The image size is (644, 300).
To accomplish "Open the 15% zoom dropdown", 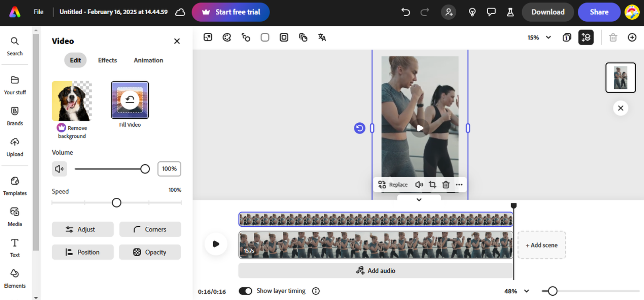I will coord(539,37).
